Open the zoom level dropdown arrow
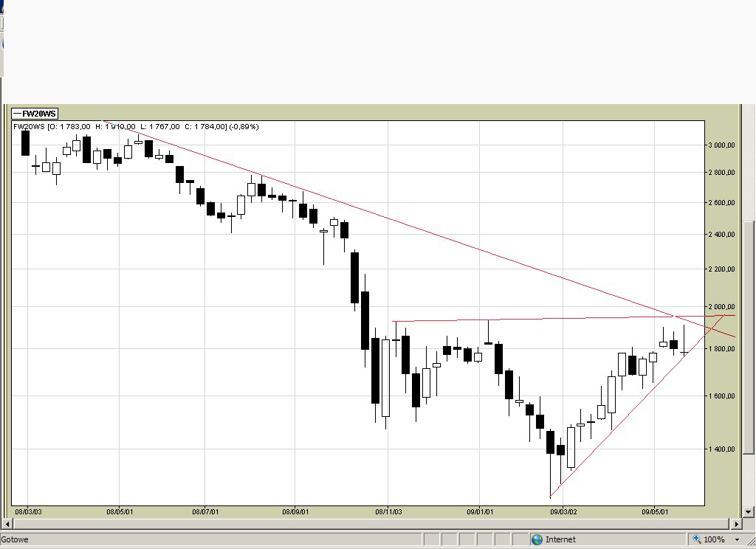Viewport: 756px width, 549px height. pos(737,539)
